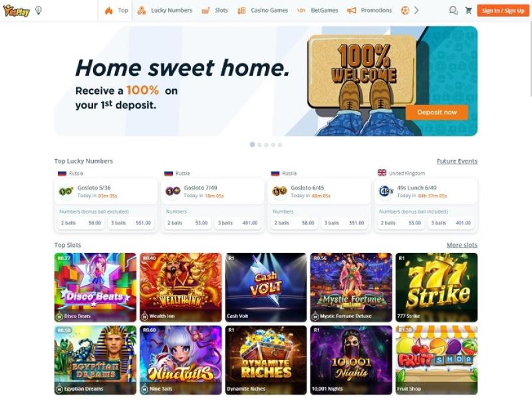The width and height of the screenshot is (532, 400).
Task: Open the lightbulb tips icon
Action: (39, 11)
